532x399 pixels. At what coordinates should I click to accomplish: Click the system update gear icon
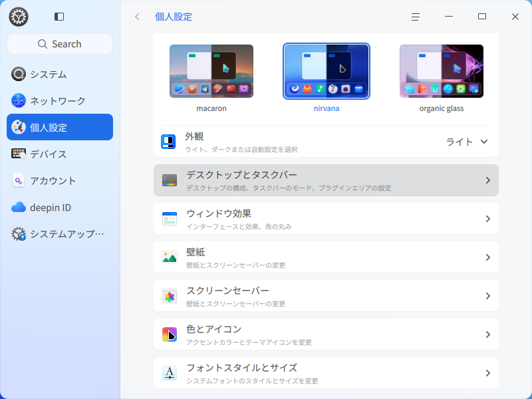19,233
